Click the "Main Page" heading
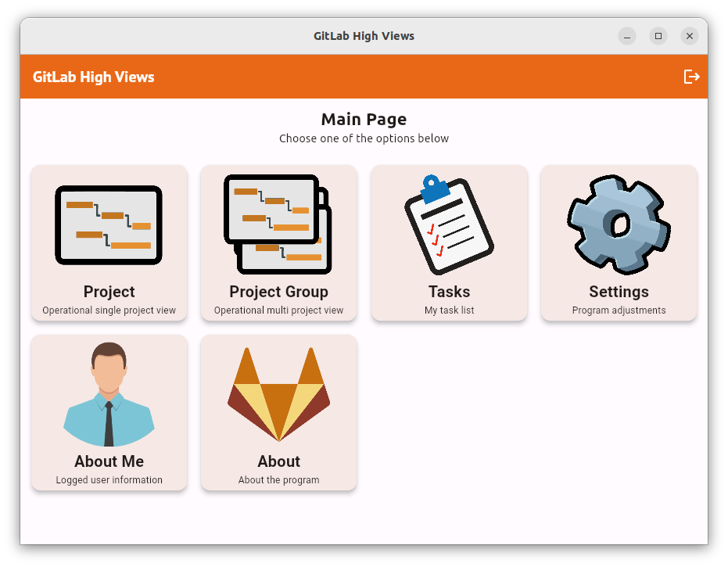Image resolution: width=728 pixels, height=567 pixels. (364, 119)
